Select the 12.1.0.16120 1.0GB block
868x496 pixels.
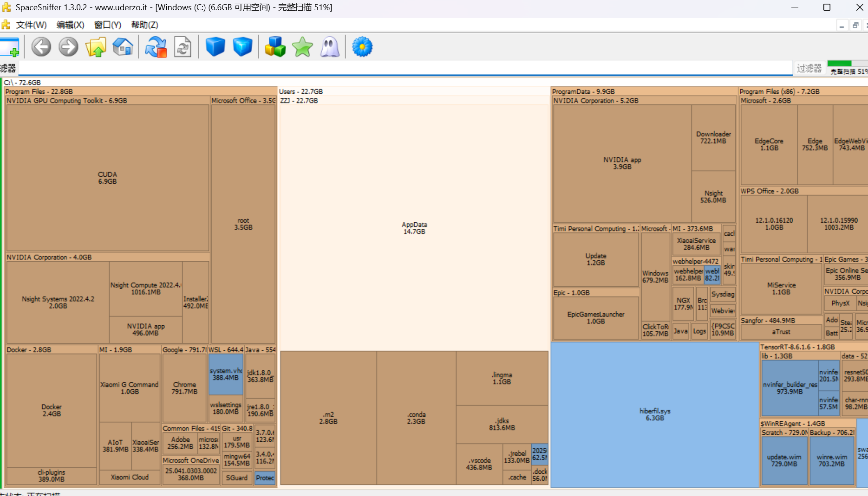(774, 224)
